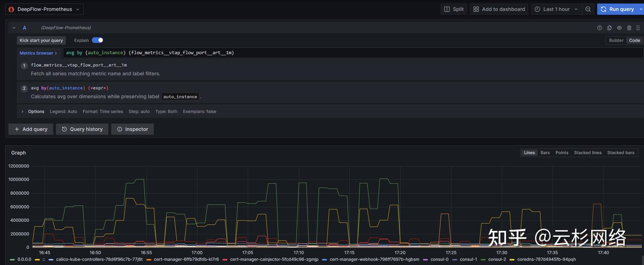Duplicate query A with the copy icon
This screenshot has height=265, width=644.
[610, 28]
